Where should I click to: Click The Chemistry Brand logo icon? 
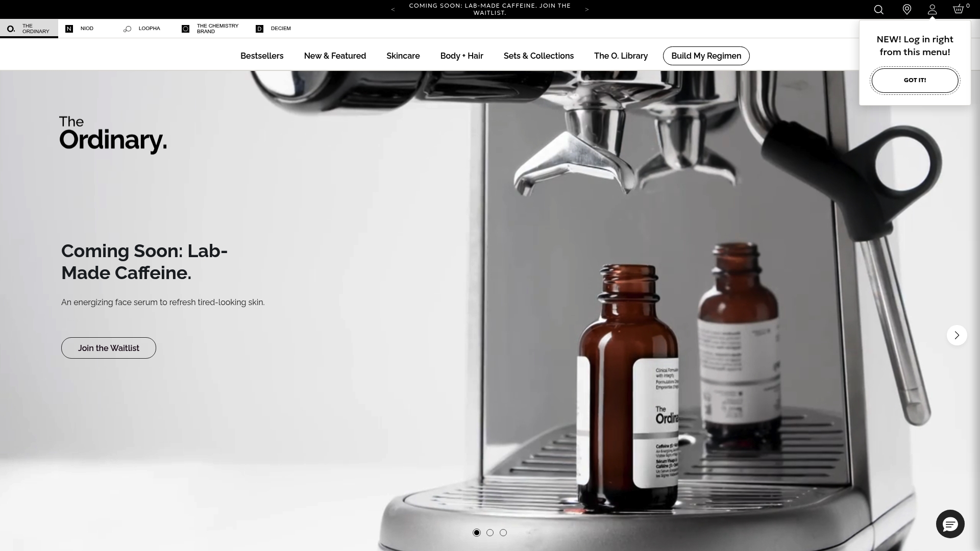[185, 29]
